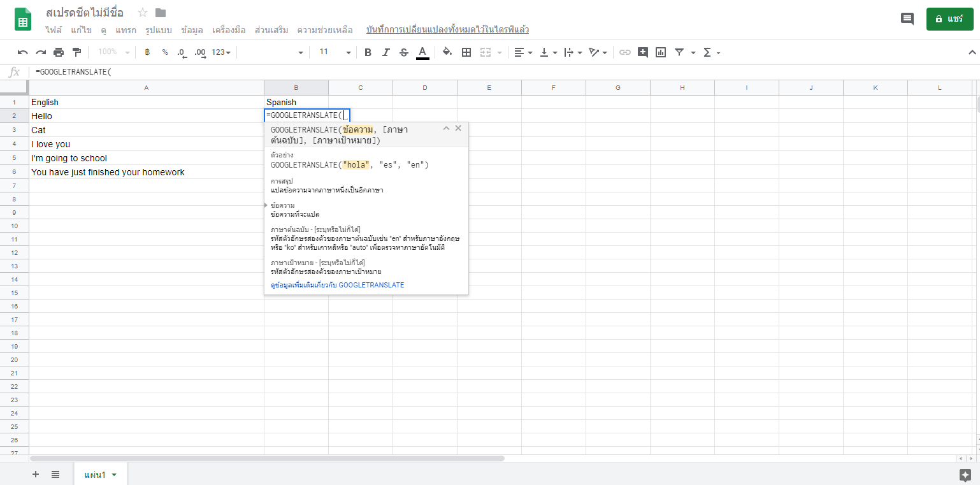This screenshot has width=980, height=485.
Task: Click the green share button (แชร์)
Action: point(949,19)
